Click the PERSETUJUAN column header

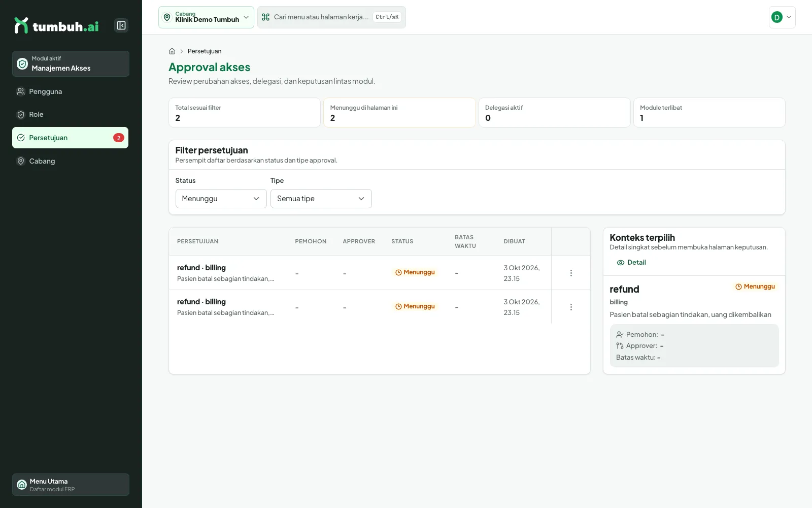[197, 241]
